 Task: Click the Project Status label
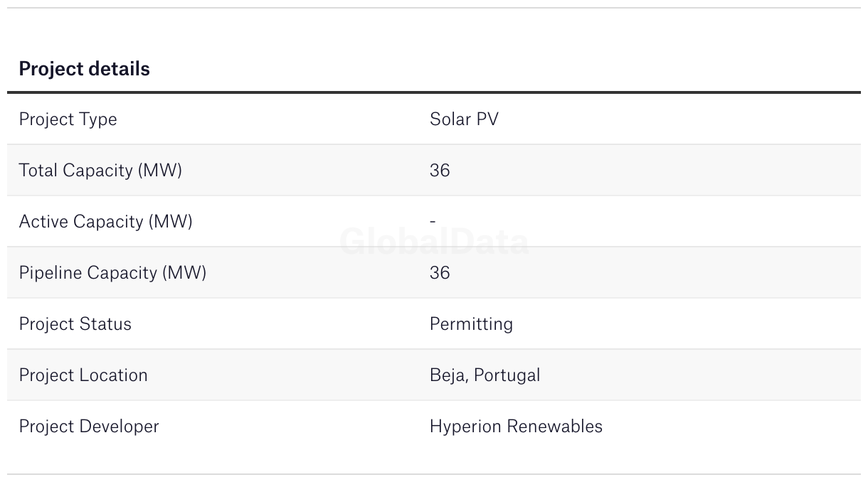point(75,324)
